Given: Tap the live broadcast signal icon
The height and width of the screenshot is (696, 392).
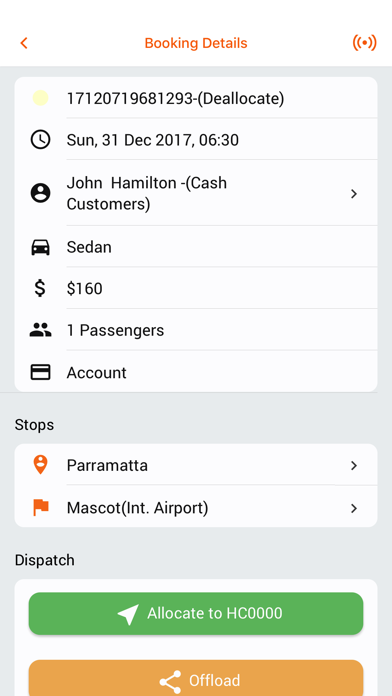Looking at the screenshot, I should tap(364, 43).
